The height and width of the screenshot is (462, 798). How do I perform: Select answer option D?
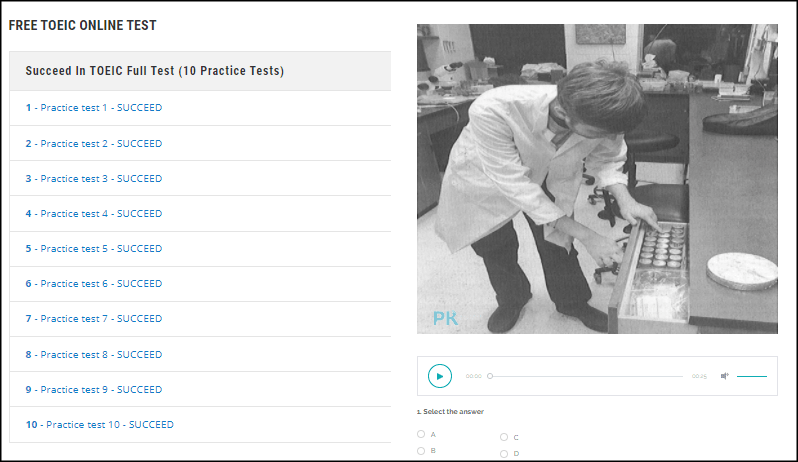[504, 453]
